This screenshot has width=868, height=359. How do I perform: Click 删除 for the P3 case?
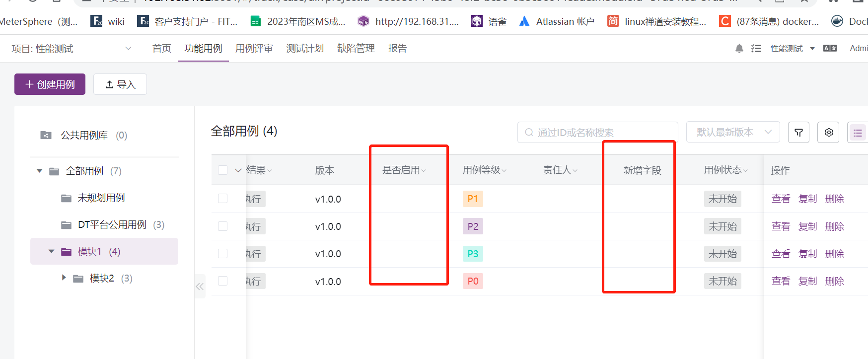tap(834, 254)
